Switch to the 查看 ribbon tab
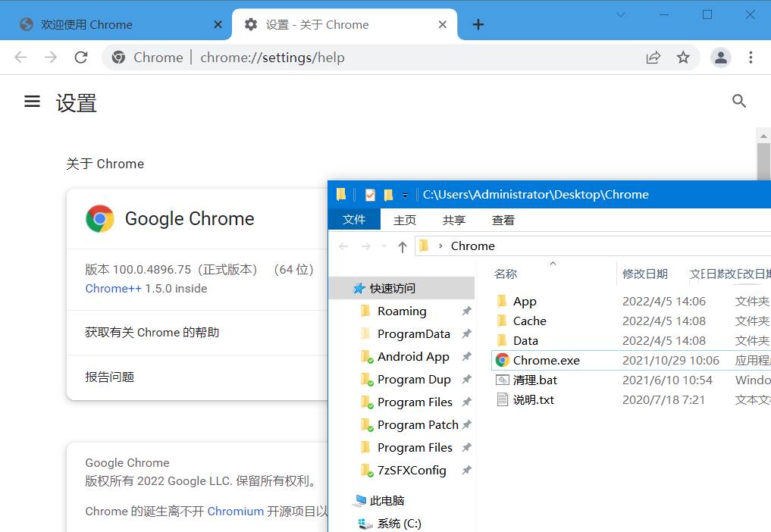 click(x=503, y=220)
